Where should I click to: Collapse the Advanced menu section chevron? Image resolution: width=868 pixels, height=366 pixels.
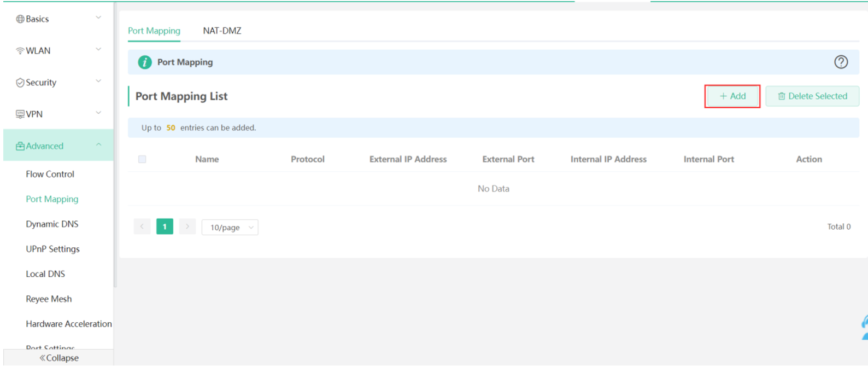(98, 145)
